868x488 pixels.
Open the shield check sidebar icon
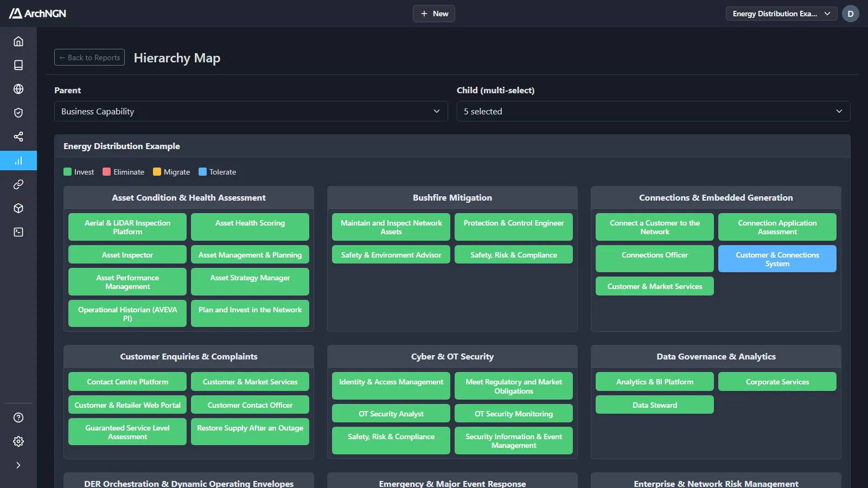(x=18, y=113)
